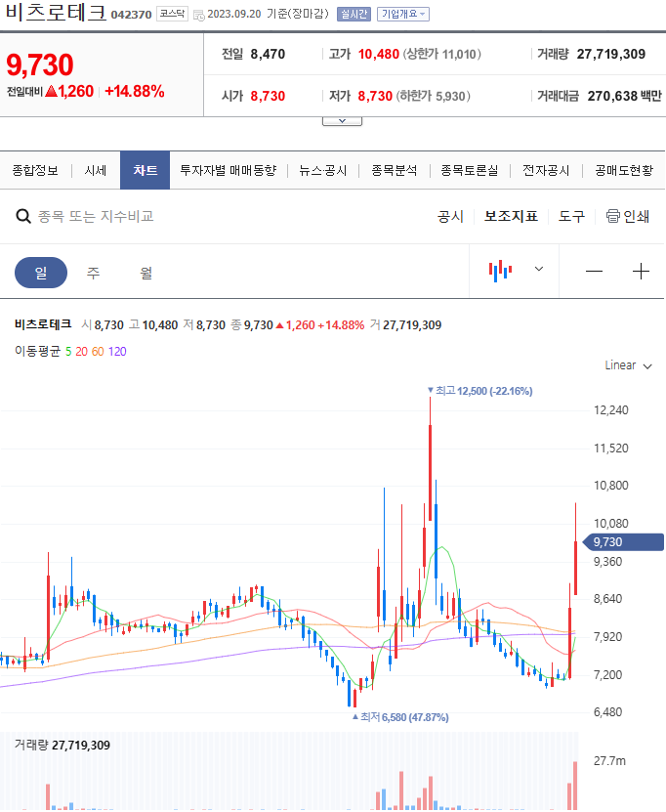Toggle the 20-day moving average
Viewport: 666px width, 812px height.
(x=81, y=352)
